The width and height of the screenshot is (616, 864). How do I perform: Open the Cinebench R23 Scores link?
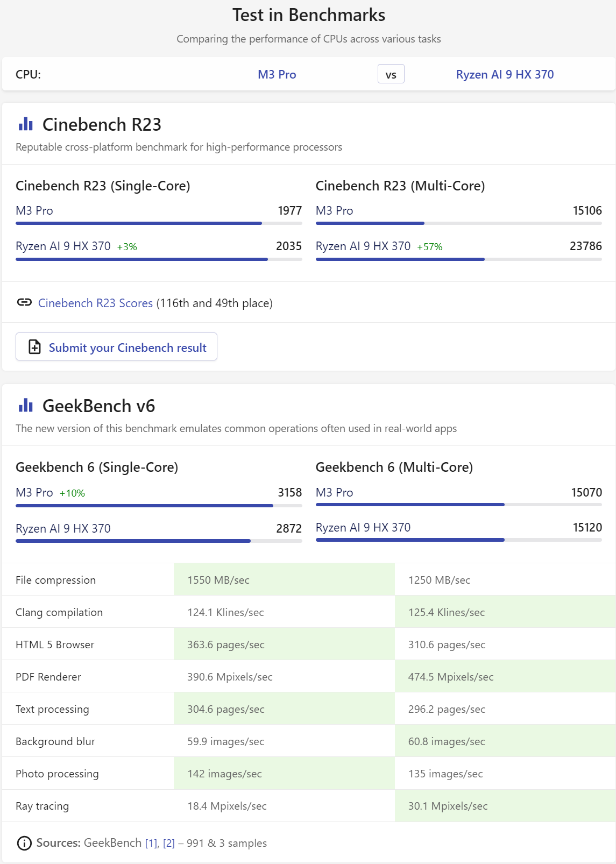coord(96,303)
